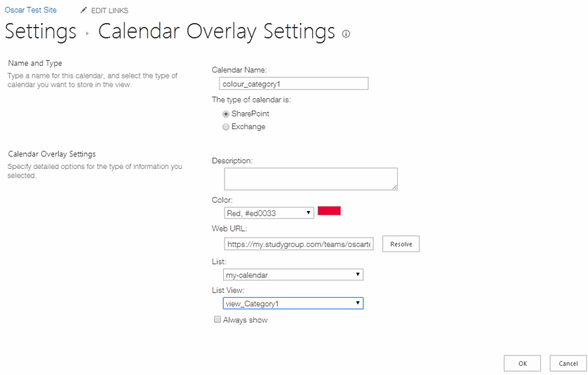Click the Cancel button
Image resolution: width=588 pixels, height=375 pixels.
pos(568,363)
